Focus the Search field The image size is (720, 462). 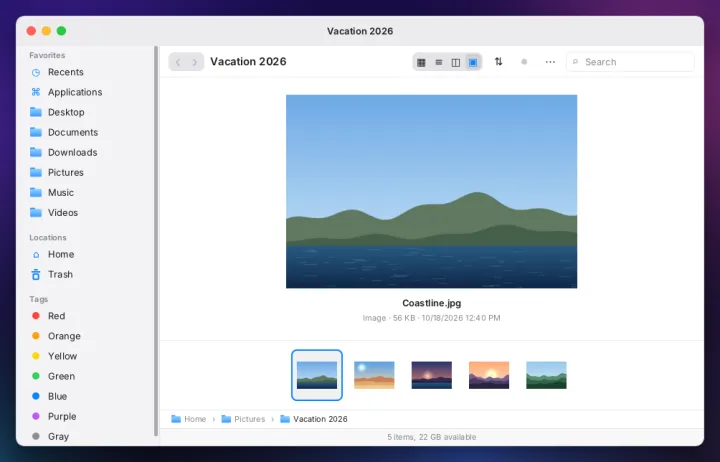[630, 62]
